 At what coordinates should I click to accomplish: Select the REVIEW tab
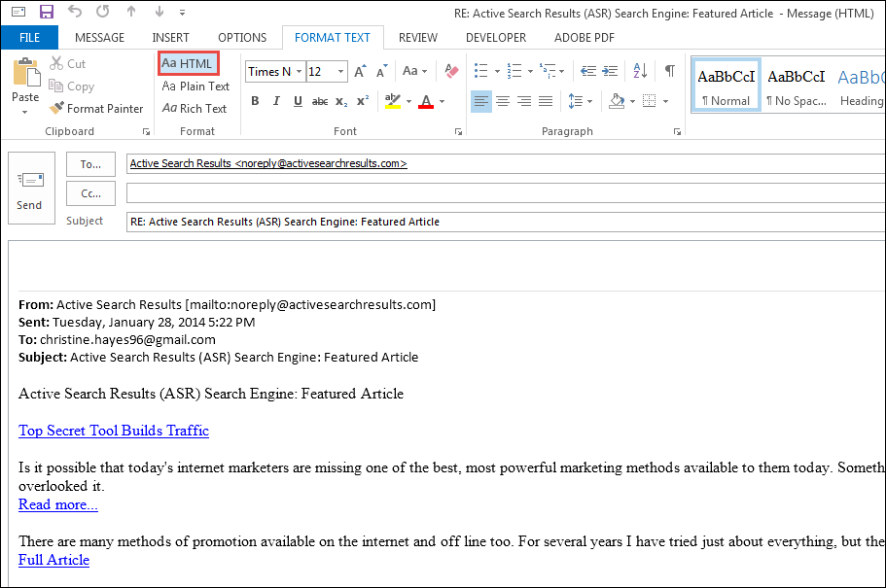417,37
